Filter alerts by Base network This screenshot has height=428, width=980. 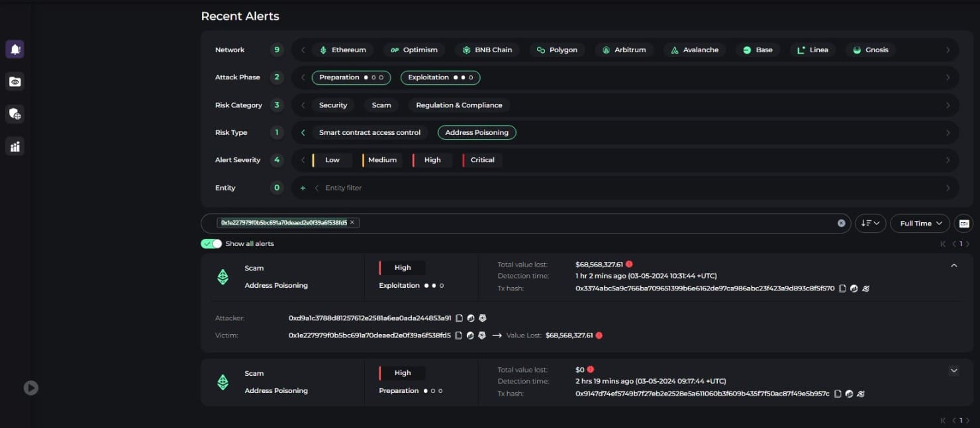click(758, 50)
